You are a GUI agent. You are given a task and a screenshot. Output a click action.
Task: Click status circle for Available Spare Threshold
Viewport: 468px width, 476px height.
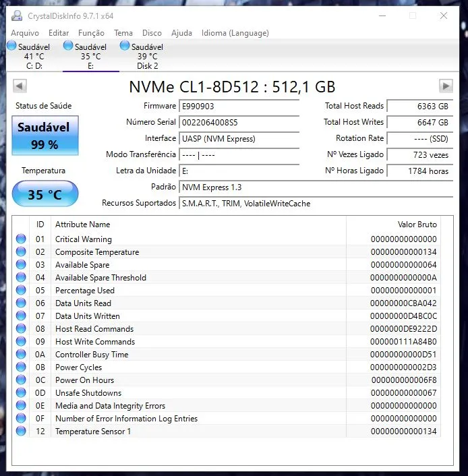coord(21,277)
